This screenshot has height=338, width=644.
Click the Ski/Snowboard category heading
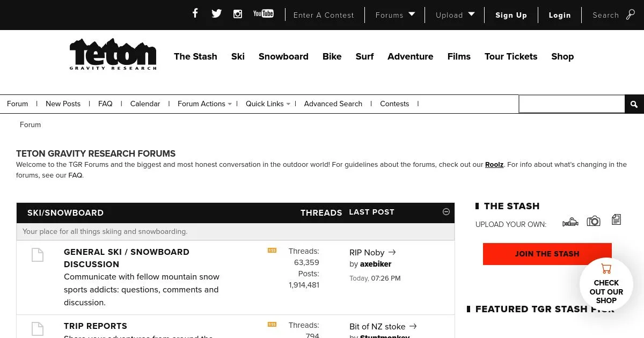pyautogui.click(x=65, y=213)
